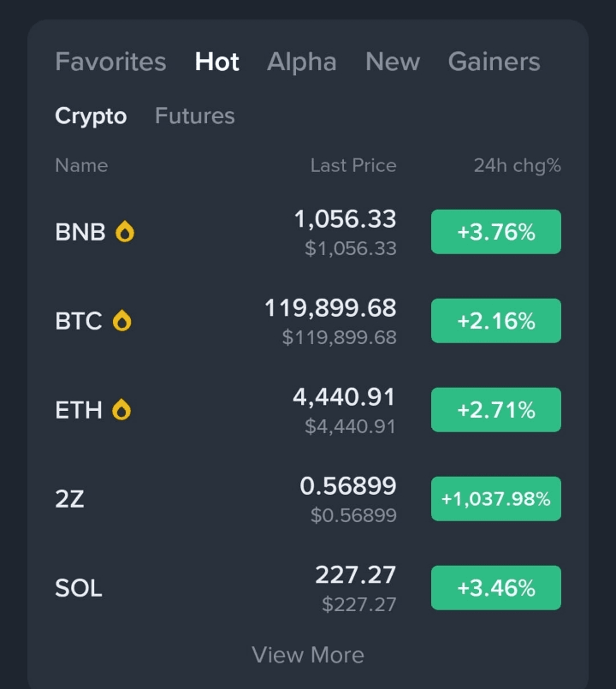This screenshot has height=689, width=616.
Task: Click the BTC +2.16% change button
Action: click(x=496, y=321)
